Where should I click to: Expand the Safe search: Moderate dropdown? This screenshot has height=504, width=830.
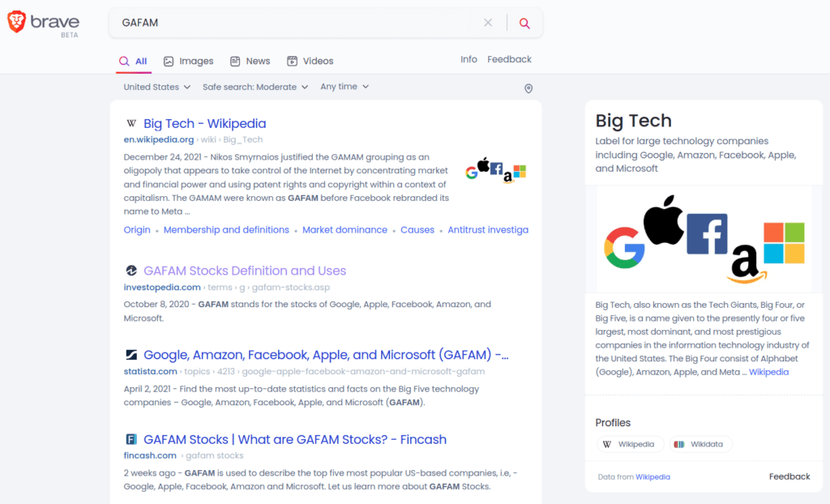tap(255, 87)
